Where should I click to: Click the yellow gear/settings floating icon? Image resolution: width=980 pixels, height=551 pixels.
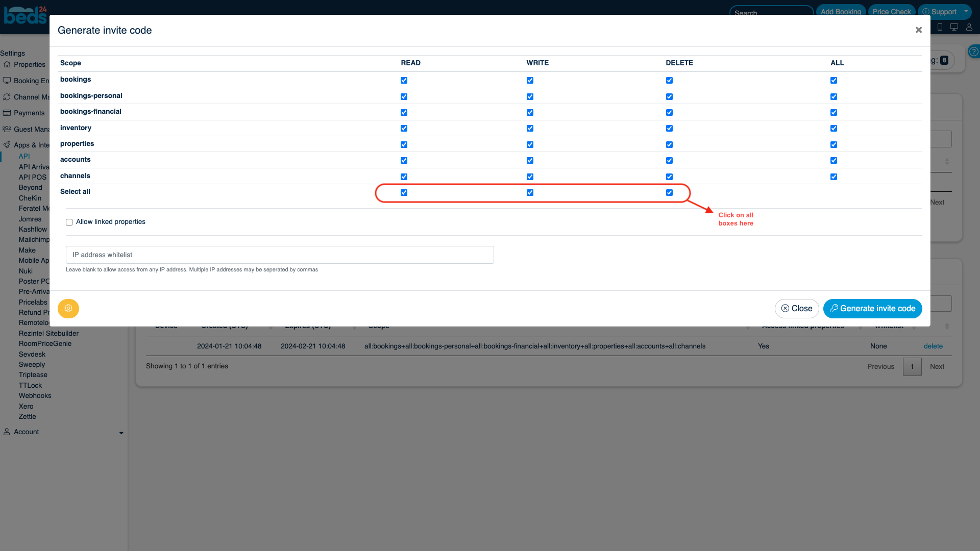[x=68, y=309]
